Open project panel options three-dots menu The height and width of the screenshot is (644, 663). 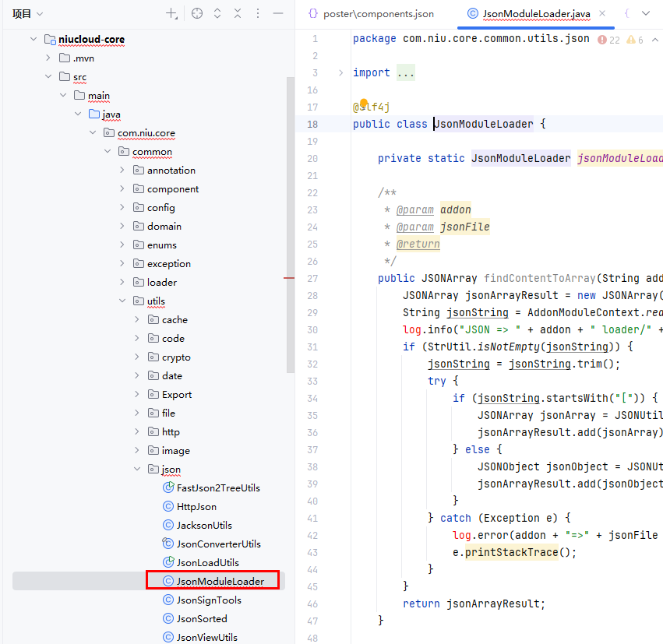(258, 14)
